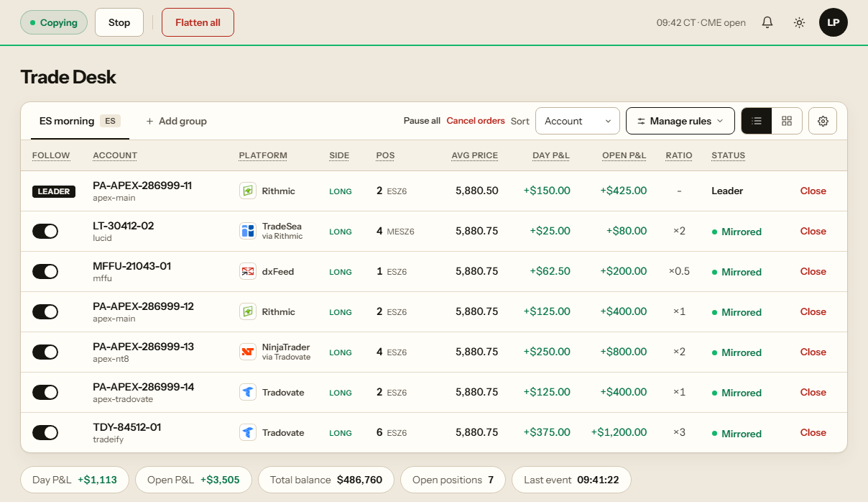The image size is (868, 502).
Task: Click Open P&L summary chip
Action: pyautogui.click(x=193, y=480)
